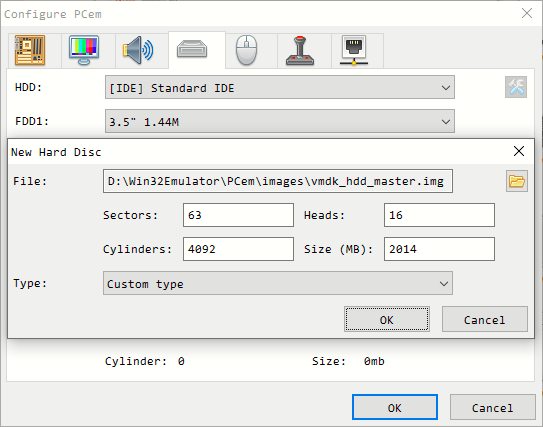Close the New Hard Disc dialog

pyautogui.click(x=519, y=151)
